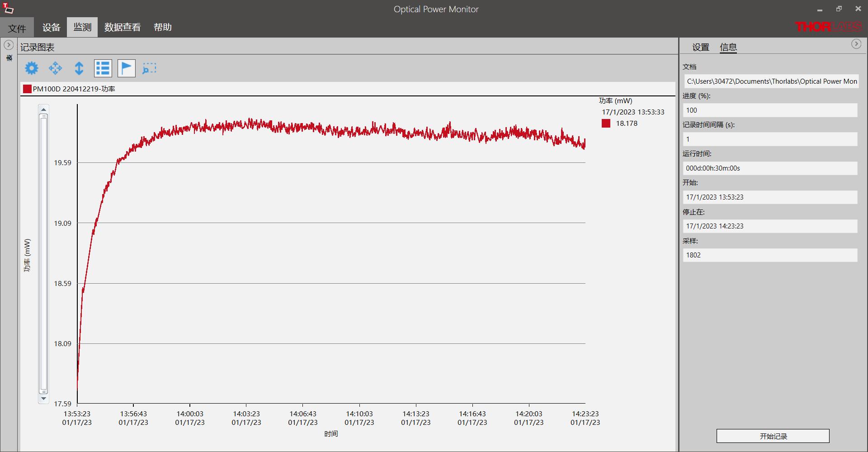Click the app icon in title bar

8,9
